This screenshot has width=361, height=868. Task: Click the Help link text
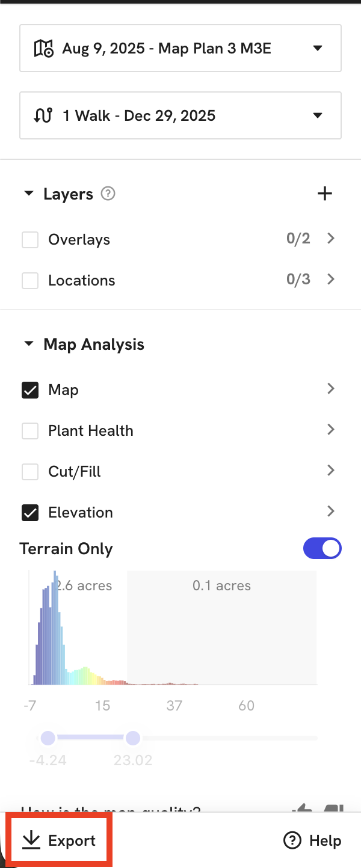pyautogui.click(x=325, y=840)
